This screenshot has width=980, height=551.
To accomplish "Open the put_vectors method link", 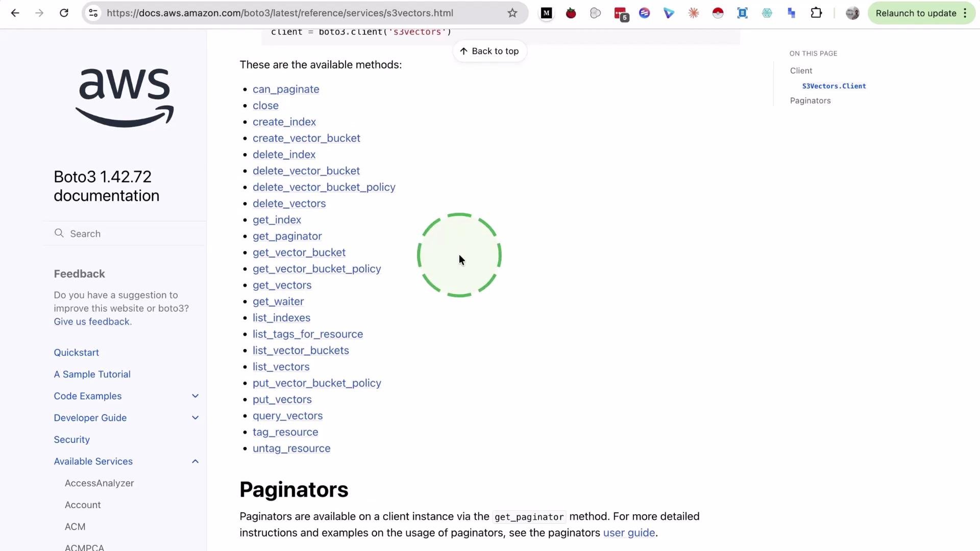I will pyautogui.click(x=282, y=399).
